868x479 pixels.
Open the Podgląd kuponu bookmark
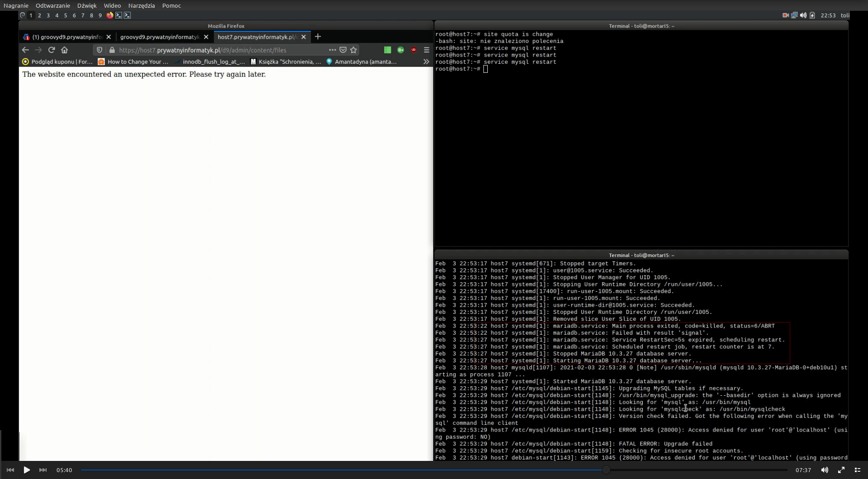[57, 62]
